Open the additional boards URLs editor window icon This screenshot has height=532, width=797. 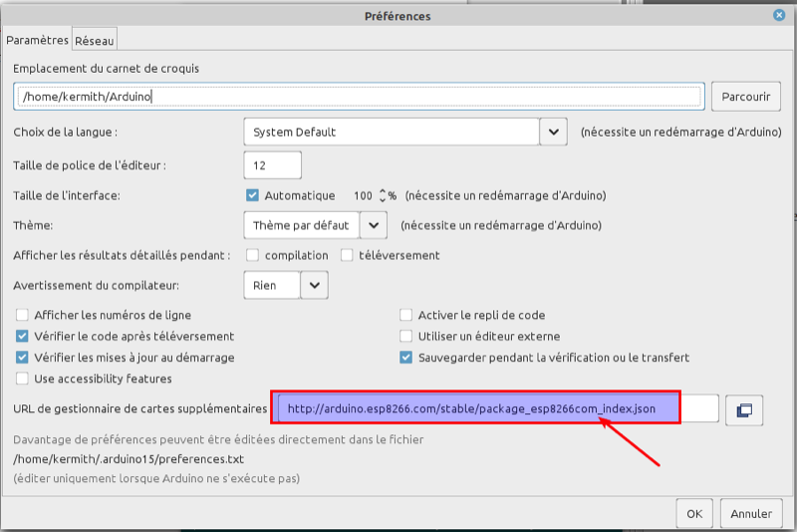(x=744, y=409)
